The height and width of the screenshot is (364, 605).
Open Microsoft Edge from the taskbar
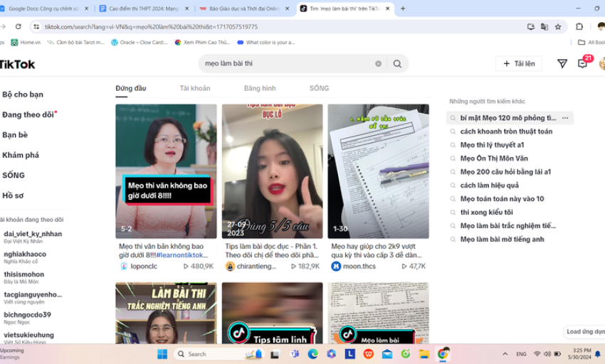[312, 353]
